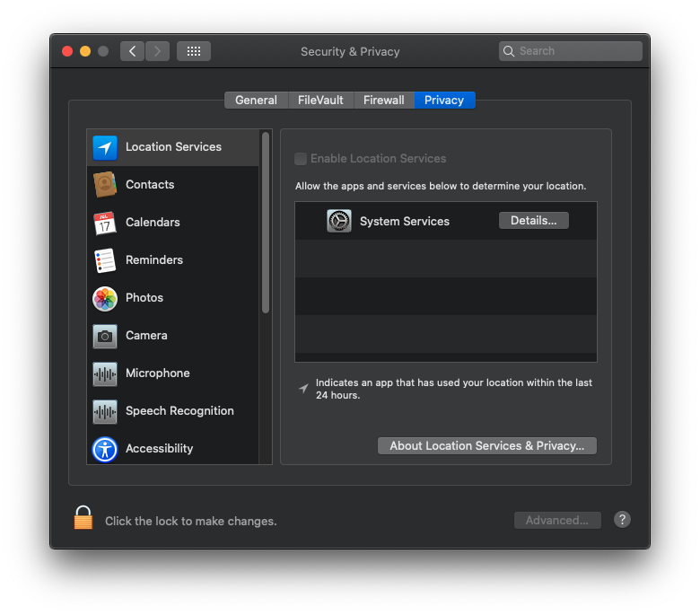700x615 pixels.
Task: Select Location Services label in list
Action: pyautogui.click(x=173, y=147)
